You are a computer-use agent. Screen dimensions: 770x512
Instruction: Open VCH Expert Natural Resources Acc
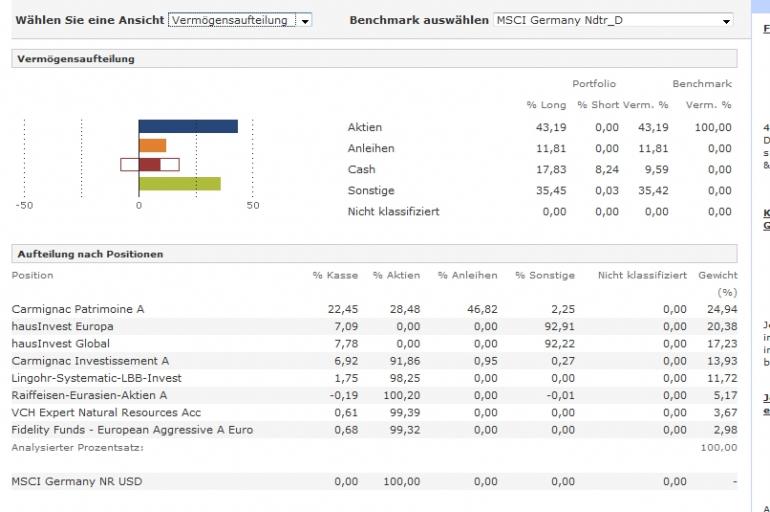point(106,412)
